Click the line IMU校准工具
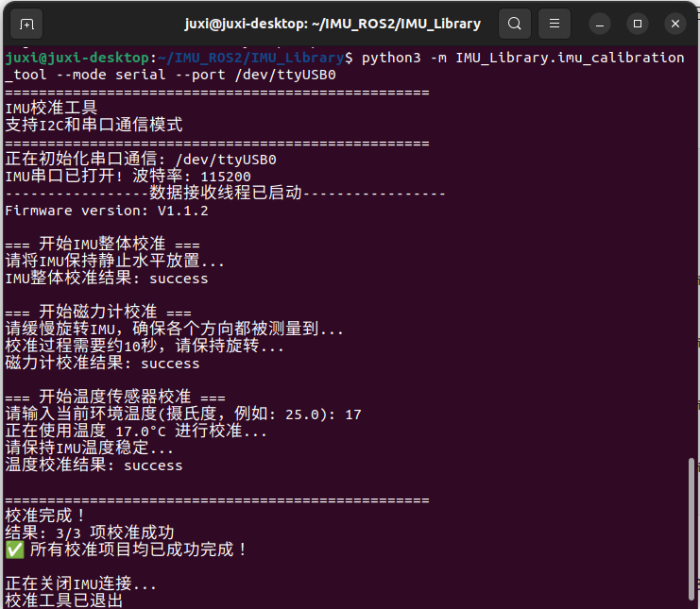The width and height of the screenshot is (700, 609). pos(51,109)
